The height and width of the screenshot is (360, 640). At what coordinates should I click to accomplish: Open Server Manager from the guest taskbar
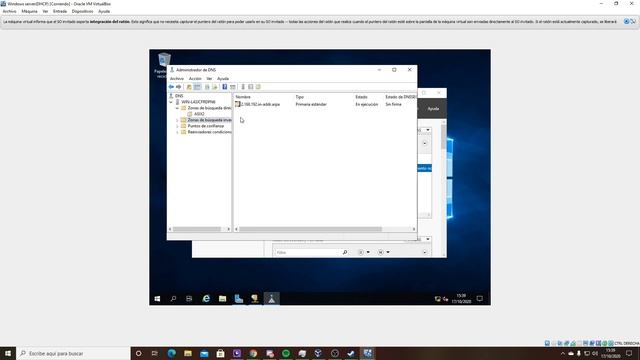239,299
